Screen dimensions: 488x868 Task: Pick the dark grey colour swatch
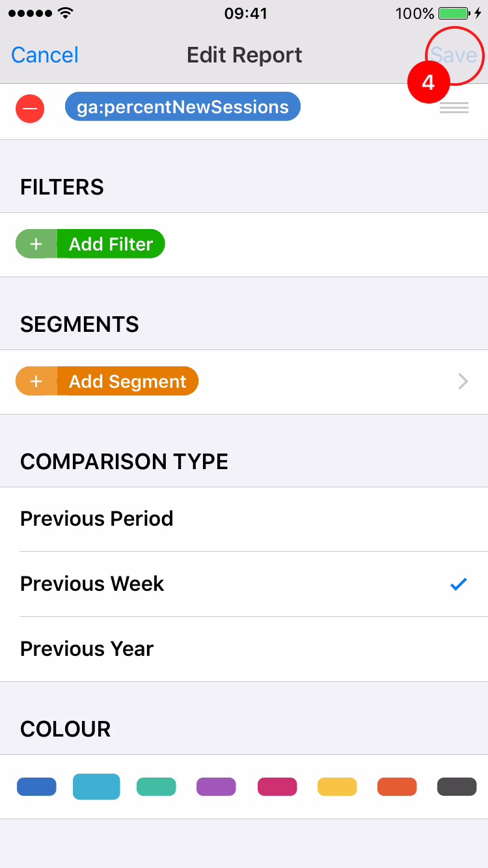point(457,787)
